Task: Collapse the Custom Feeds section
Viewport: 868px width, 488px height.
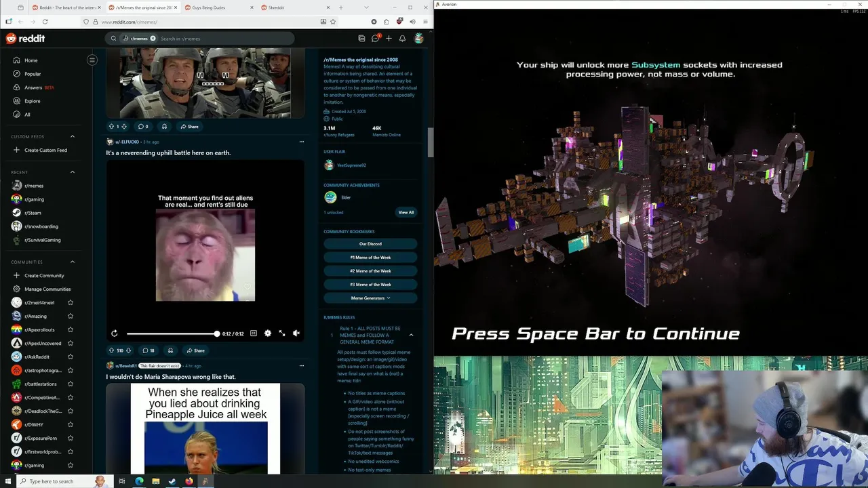Action: [x=73, y=136]
